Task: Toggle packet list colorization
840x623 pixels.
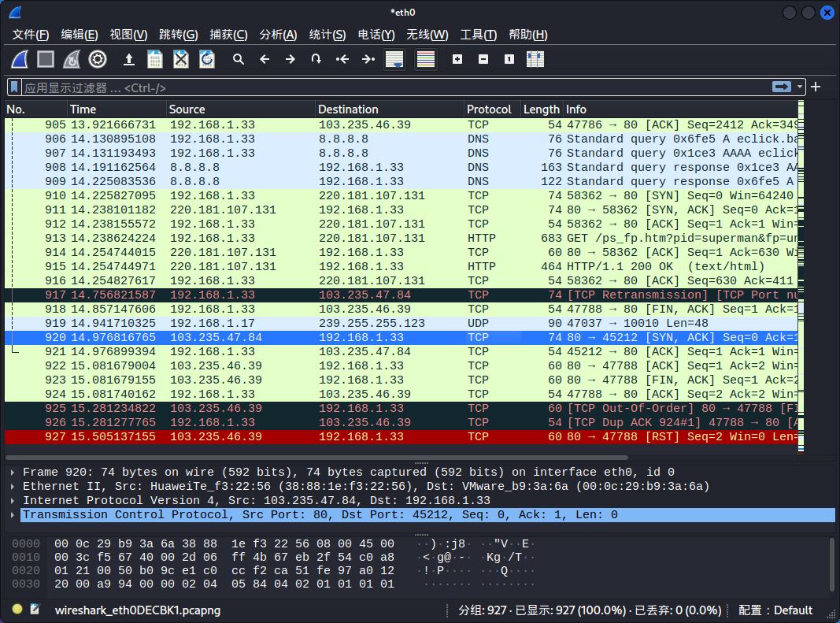Action: click(426, 59)
